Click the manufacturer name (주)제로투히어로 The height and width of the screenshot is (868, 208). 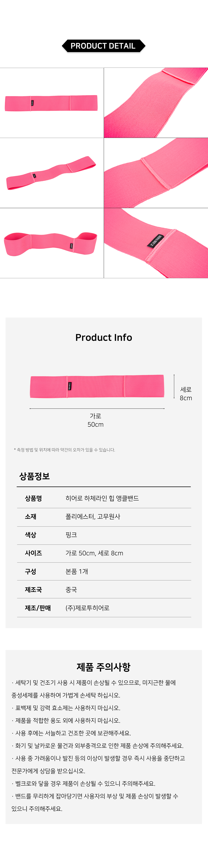[x=88, y=608]
